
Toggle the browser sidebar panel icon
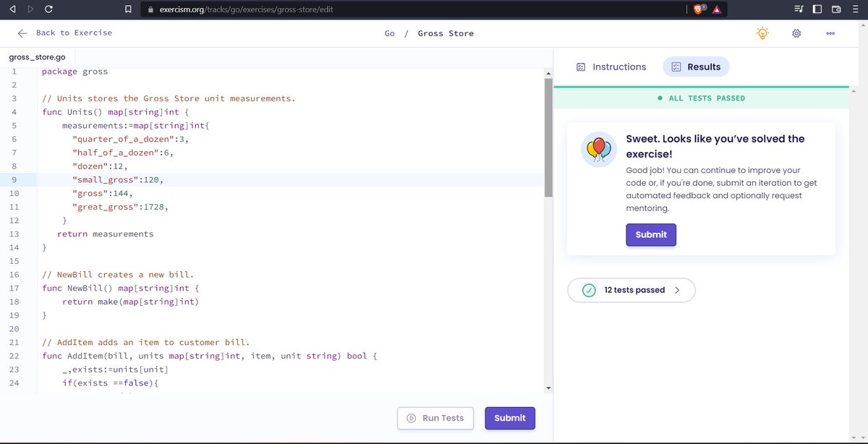click(x=817, y=9)
